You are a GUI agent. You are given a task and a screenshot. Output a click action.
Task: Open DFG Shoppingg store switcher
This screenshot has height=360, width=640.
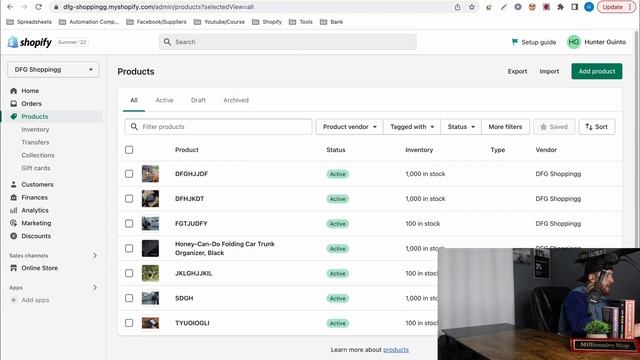(x=53, y=70)
